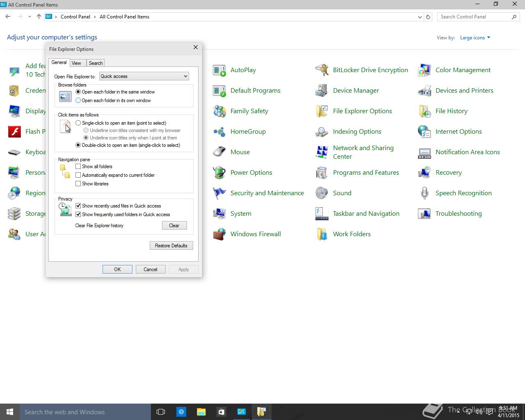Click the Clear history button
The width and height of the screenshot is (525, 420).
click(x=174, y=226)
